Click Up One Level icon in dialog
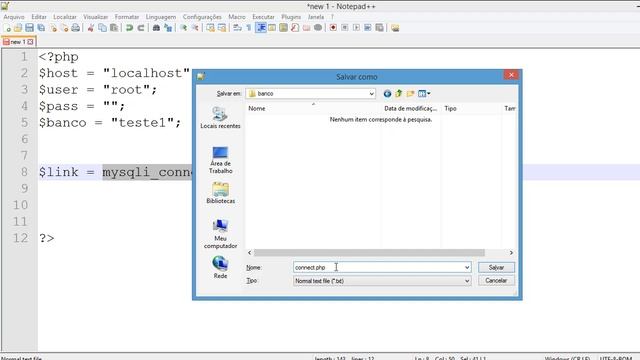 pos(399,93)
